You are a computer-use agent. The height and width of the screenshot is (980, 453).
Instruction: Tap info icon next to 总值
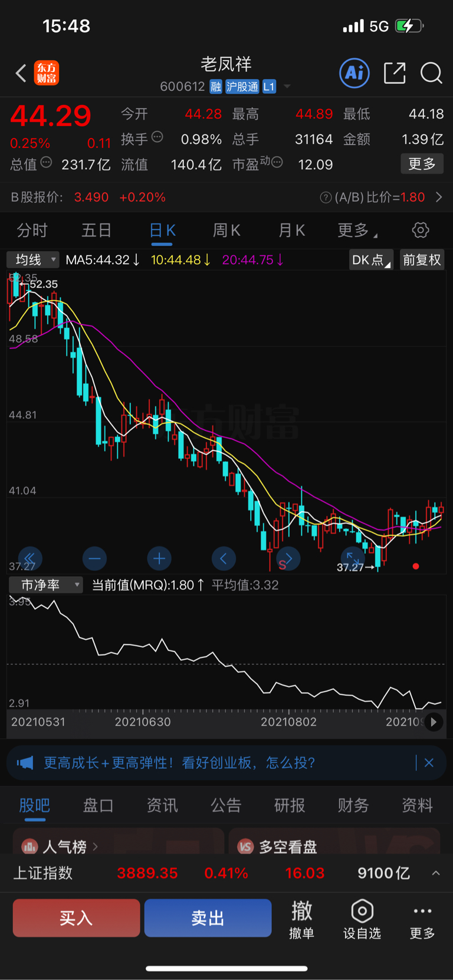pos(46,162)
